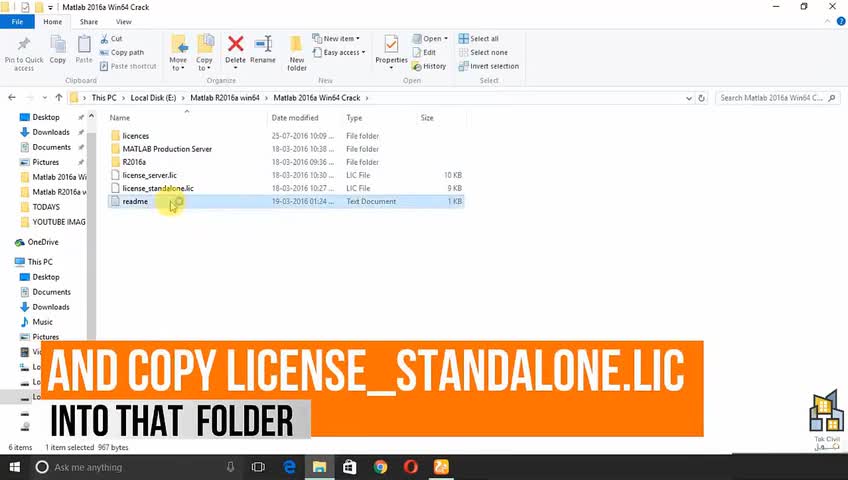This screenshot has height=480, width=848.
Task: Switch to the Share ribbon tab
Action: tap(89, 22)
